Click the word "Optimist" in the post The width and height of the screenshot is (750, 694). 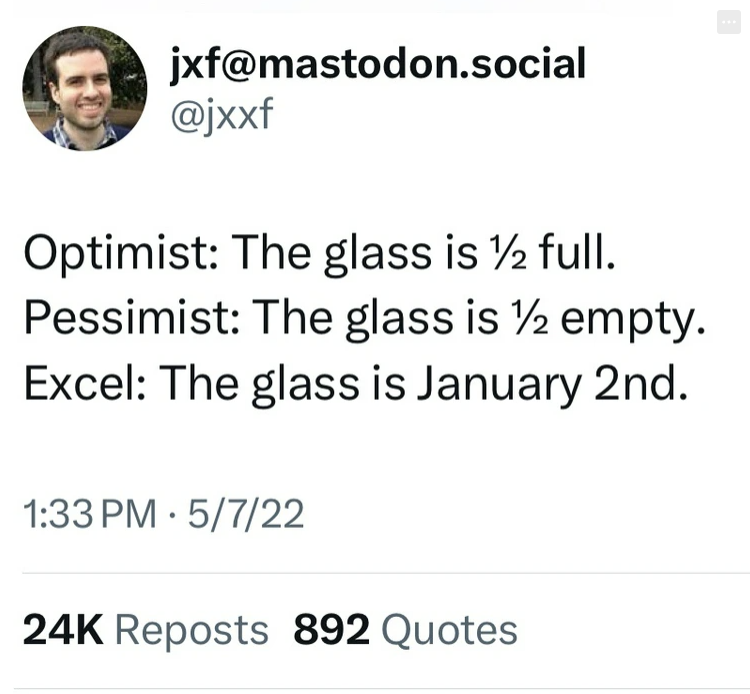(x=117, y=254)
